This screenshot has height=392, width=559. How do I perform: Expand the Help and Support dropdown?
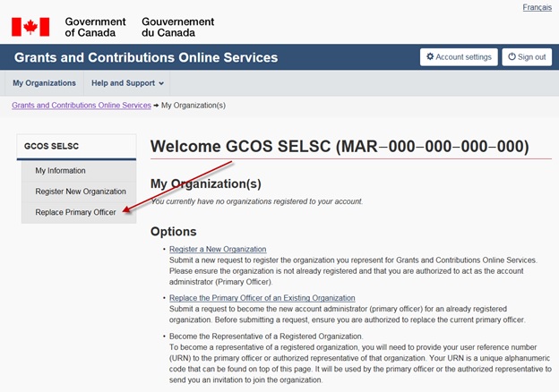[x=128, y=83]
